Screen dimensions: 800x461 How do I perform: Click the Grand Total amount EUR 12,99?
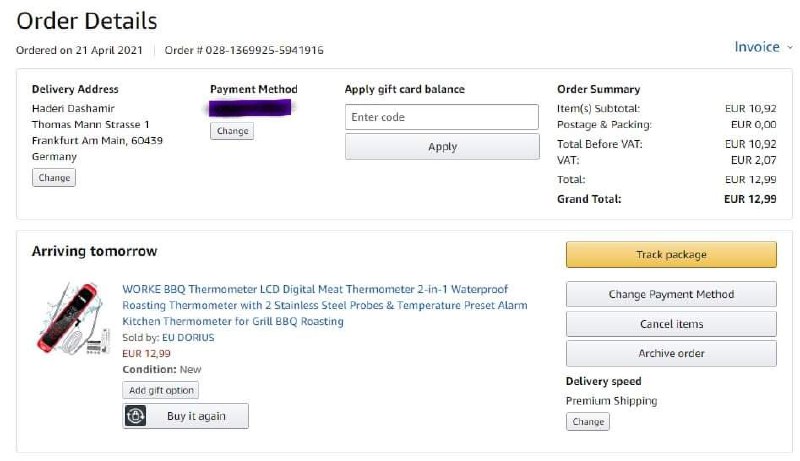click(750, 199)
